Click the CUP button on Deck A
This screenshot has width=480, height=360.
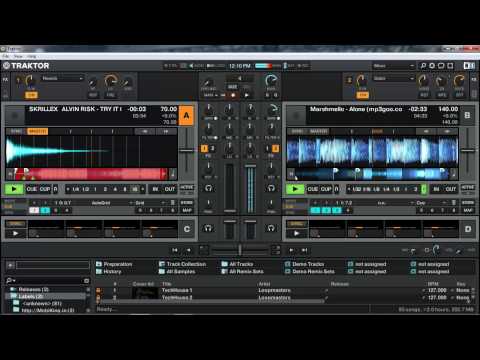tap(45, 189)
